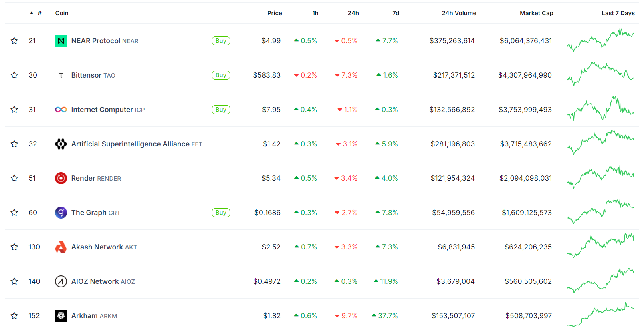
Task: Click The Graph price $0.1686
Action: [268, 213]
